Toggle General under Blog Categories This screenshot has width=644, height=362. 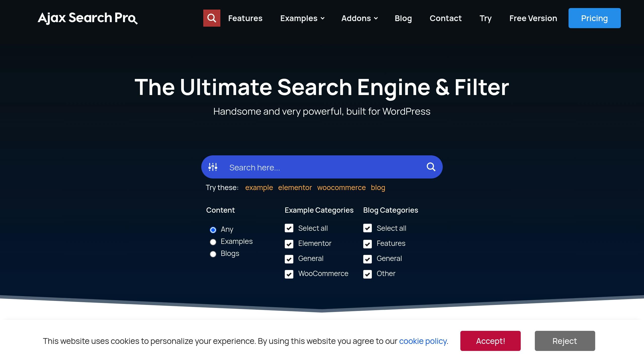coord(368,259)
